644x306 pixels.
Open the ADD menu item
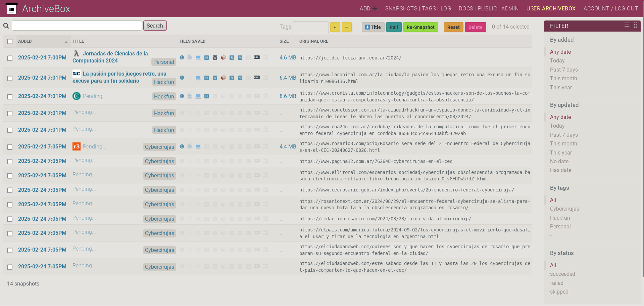point(368,9)
